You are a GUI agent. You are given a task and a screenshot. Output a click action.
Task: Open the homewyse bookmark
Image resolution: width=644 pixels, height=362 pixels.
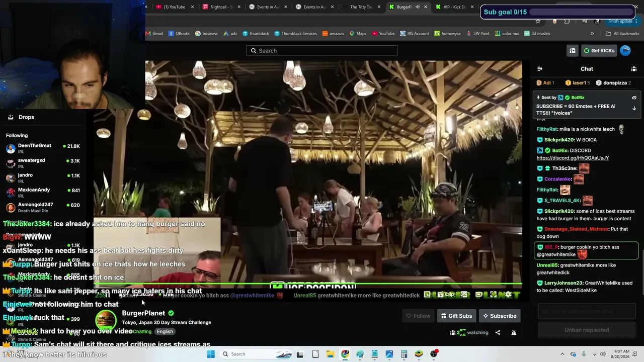pos(447,34)
